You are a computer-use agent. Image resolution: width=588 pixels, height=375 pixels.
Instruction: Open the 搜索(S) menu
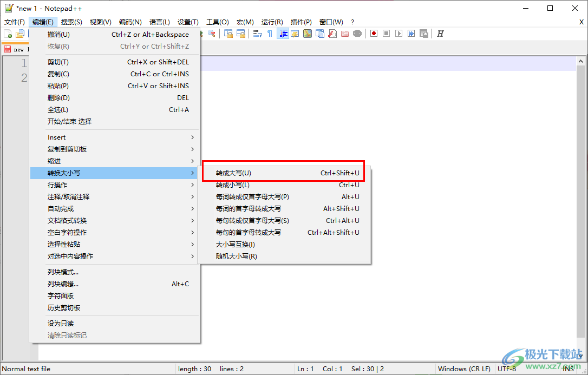70,22
